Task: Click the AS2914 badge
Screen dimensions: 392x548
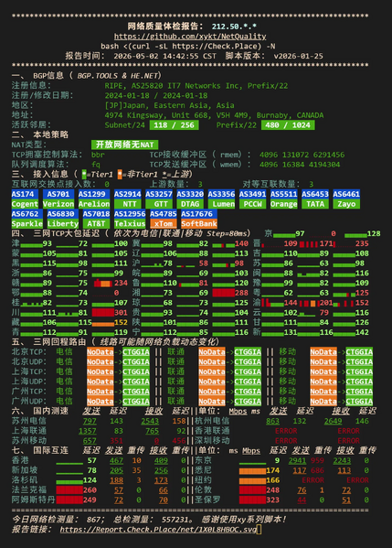Action: 127,194
